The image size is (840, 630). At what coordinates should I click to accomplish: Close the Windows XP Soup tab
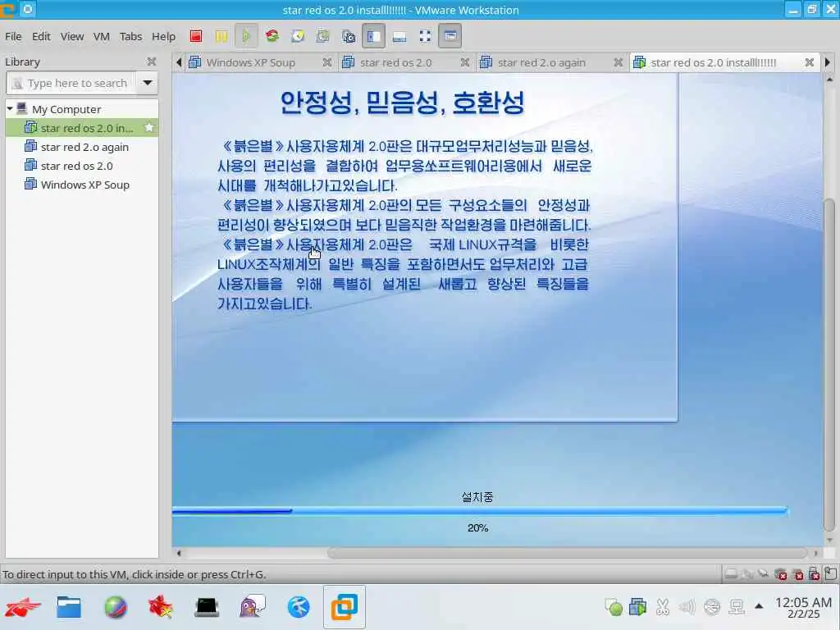(x=326, y=62)
